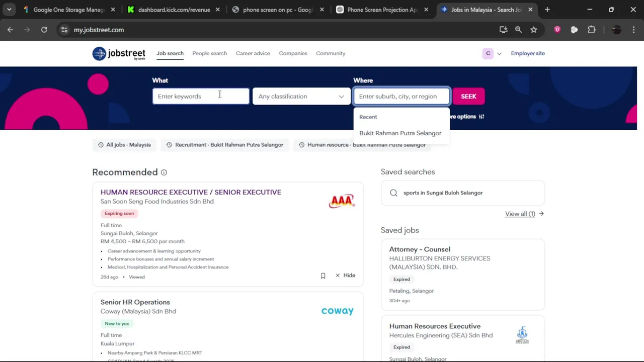Screen dimensions: 644x362
Task: Click the AAA company logo
Action: 342,201
